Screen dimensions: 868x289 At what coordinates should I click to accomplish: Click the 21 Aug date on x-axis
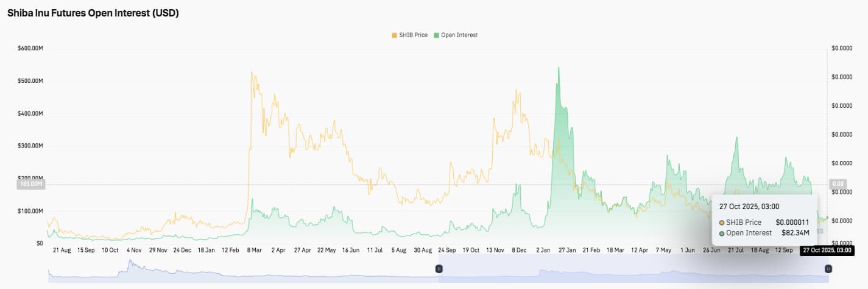click(x=62, y=250)
